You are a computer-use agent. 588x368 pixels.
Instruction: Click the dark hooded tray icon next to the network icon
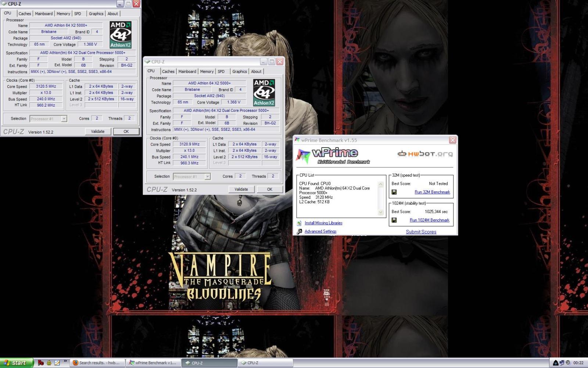[x=556, y=363]
